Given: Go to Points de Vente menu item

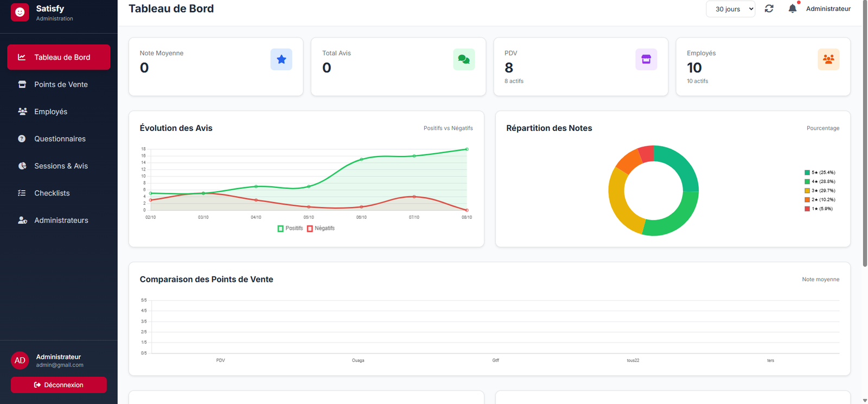Looking at the screenshot, I should click(x=59, y=84).
